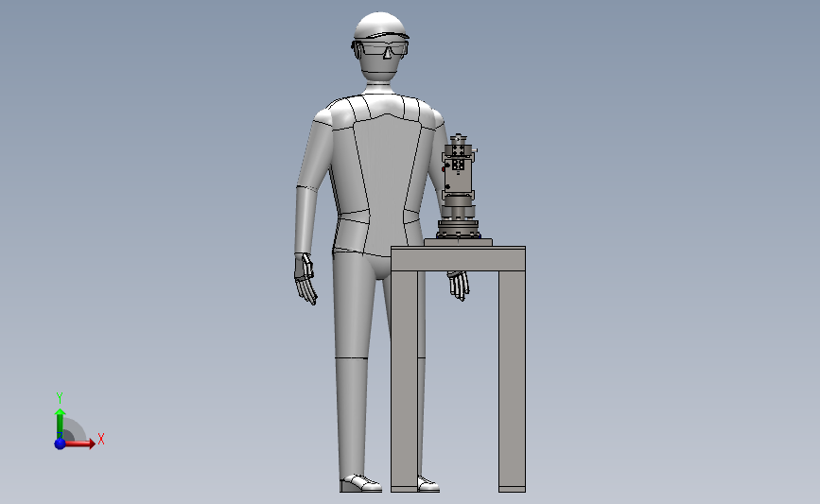This screenshot has width=820, height=504.
Task: Select the base plate under the instrument
Action: (x=458, y=242)
